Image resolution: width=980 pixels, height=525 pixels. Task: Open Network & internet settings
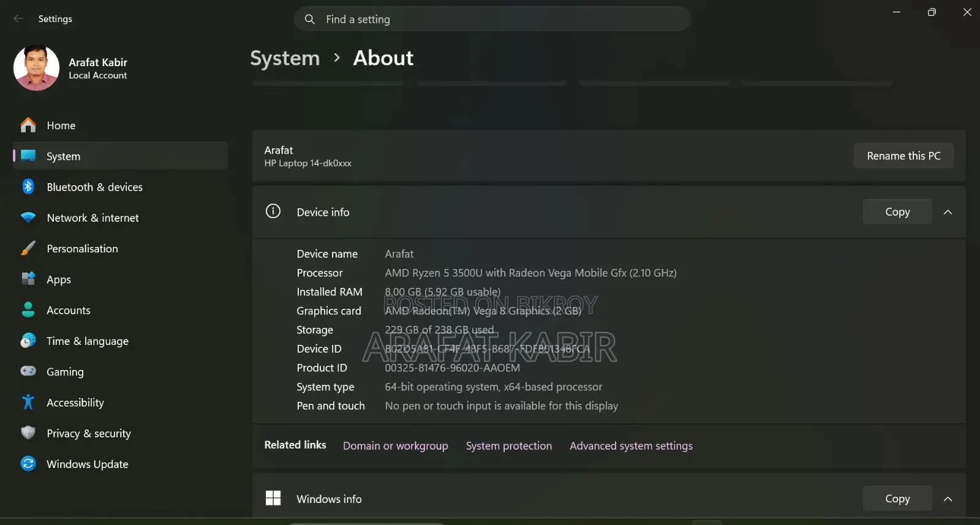120,217
